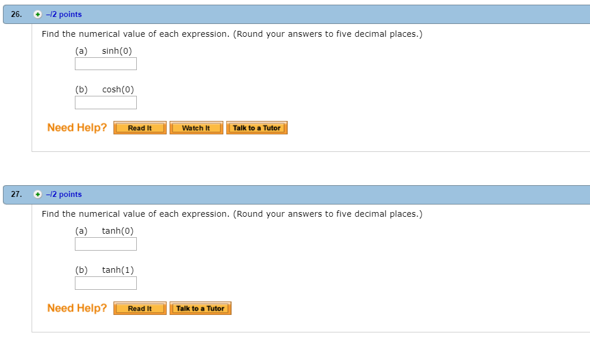The width and height of the screenshot is (590, 364).
Task: Select the question 26 header bar
Action: click(x=351, y=14)
